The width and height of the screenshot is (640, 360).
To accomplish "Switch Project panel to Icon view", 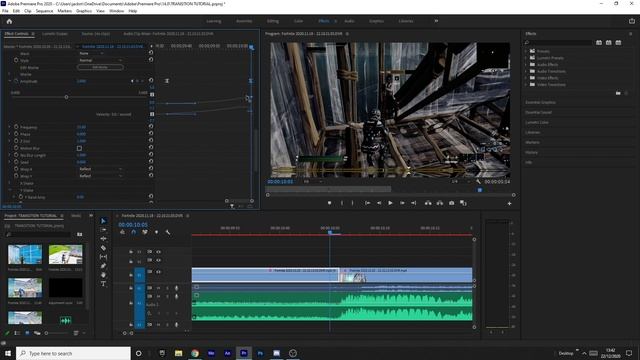I will click(27, 333).
